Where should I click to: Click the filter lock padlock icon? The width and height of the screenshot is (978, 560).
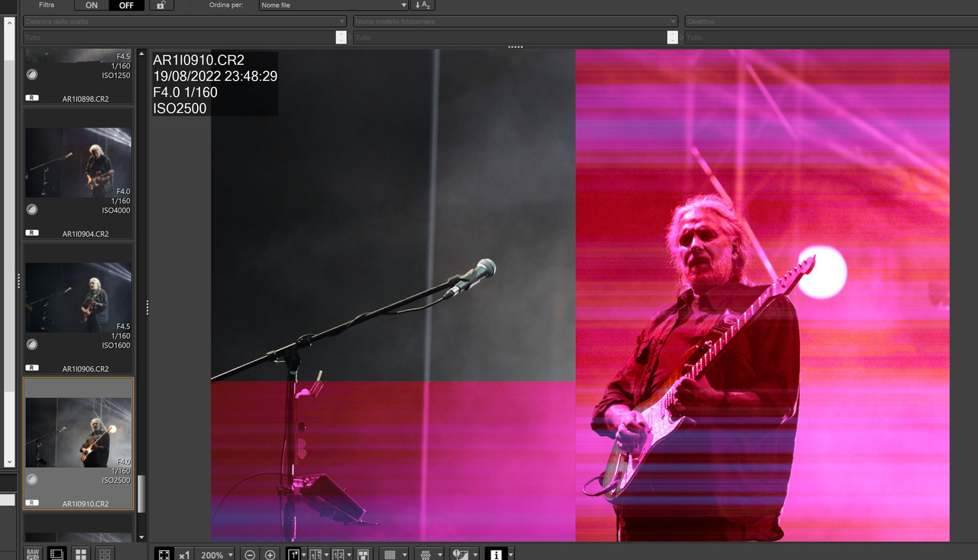tap(160, 5)
